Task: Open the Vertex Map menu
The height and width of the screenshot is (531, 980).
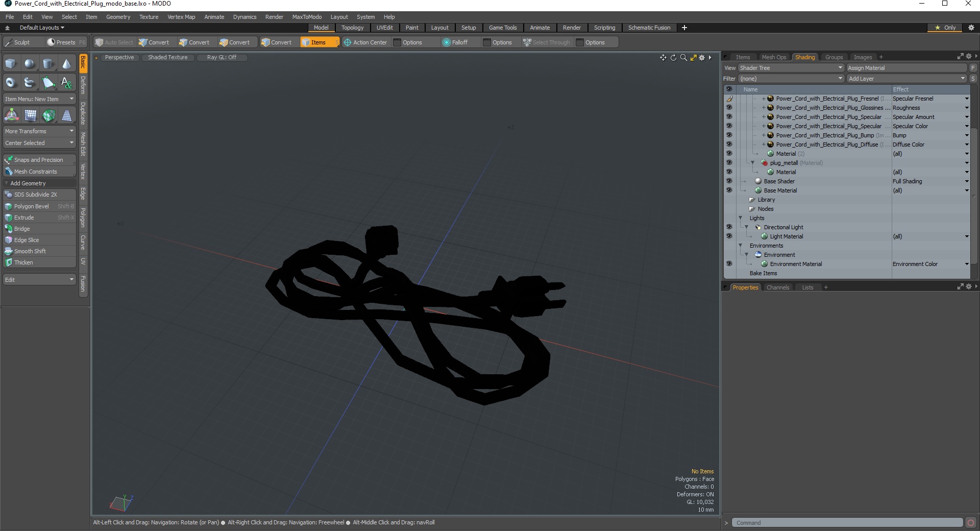Action: [181, 17]
